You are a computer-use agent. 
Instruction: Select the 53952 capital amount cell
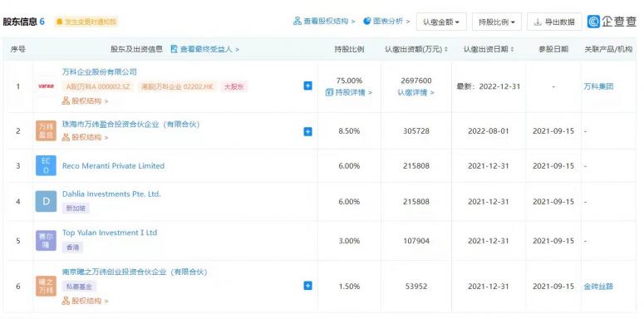pos(416,286)
